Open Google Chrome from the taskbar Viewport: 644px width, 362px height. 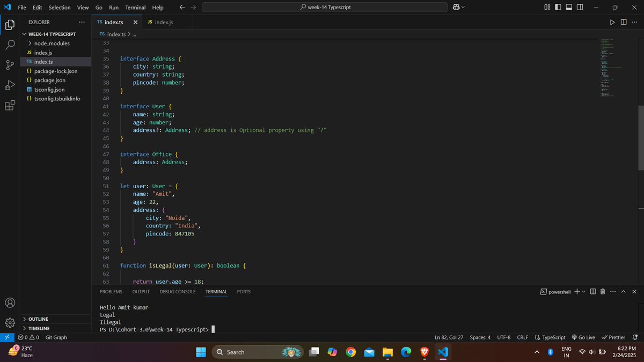(x=350, y=352)
